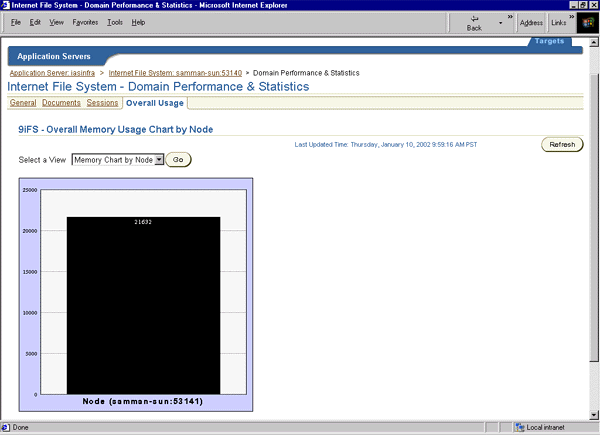Expand the toolbar overflow chevron beside Back
This screenshot has height=435, width=600.
(x=510, y=16)
